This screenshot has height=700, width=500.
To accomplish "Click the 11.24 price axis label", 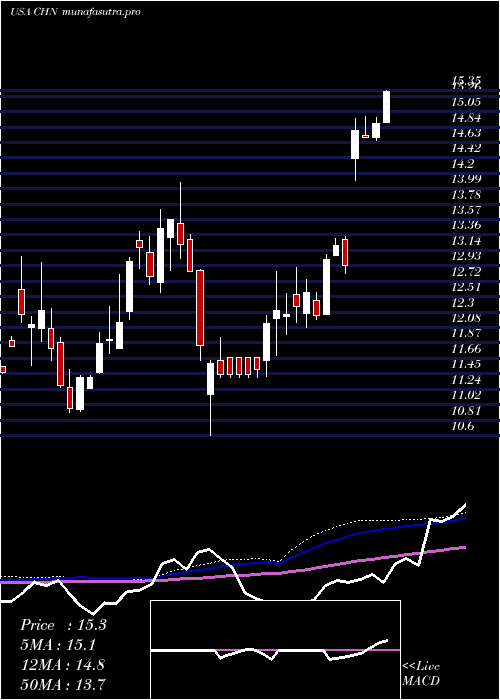I will 466,380.
